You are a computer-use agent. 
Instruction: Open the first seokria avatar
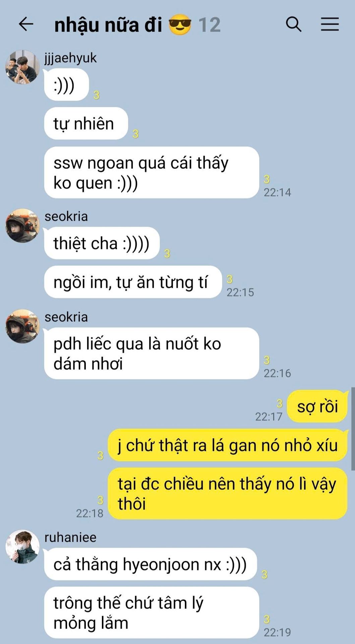click(x=22, y=226)
